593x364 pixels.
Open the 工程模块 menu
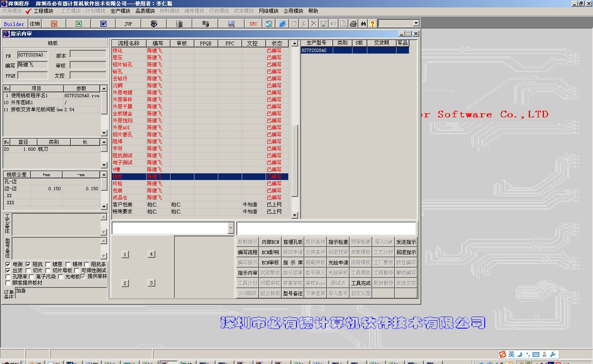(x=43, y=11)
